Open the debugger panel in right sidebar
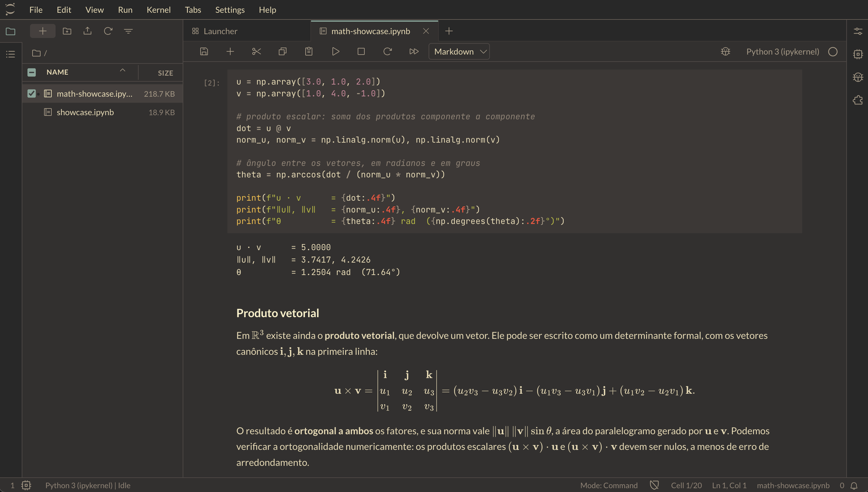 tap(857, 77)
